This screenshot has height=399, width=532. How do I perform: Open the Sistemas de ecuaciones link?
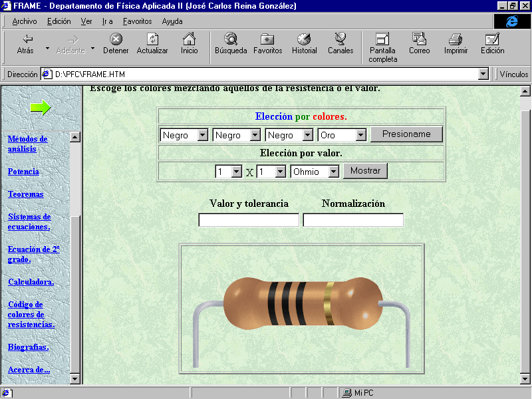pyautogui.click(x=29, y=222)
